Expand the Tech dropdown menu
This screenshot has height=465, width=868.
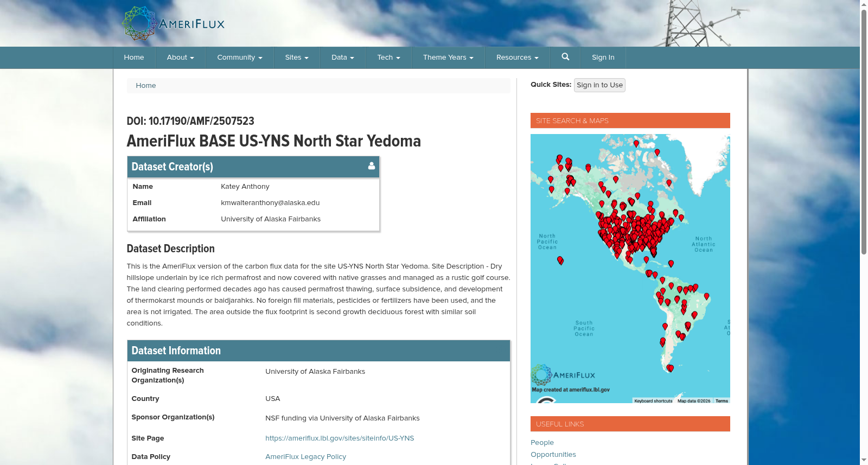pos(389,58)
